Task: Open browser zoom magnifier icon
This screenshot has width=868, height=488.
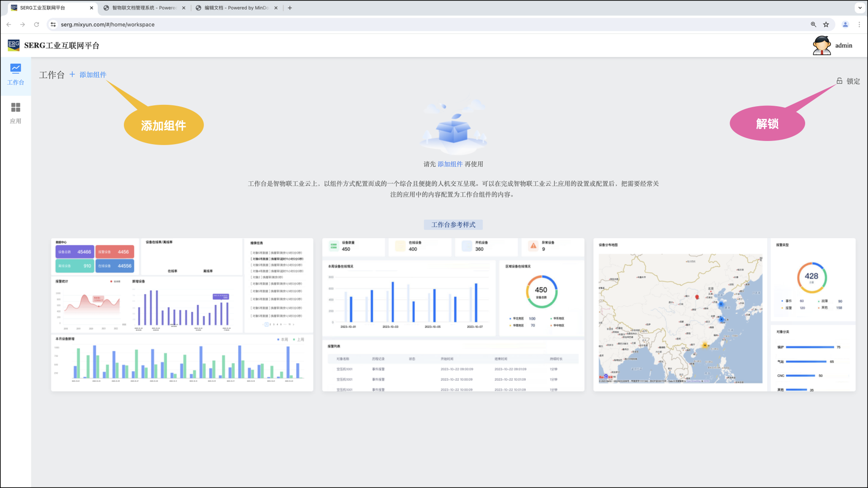Action: coord(813,24)
